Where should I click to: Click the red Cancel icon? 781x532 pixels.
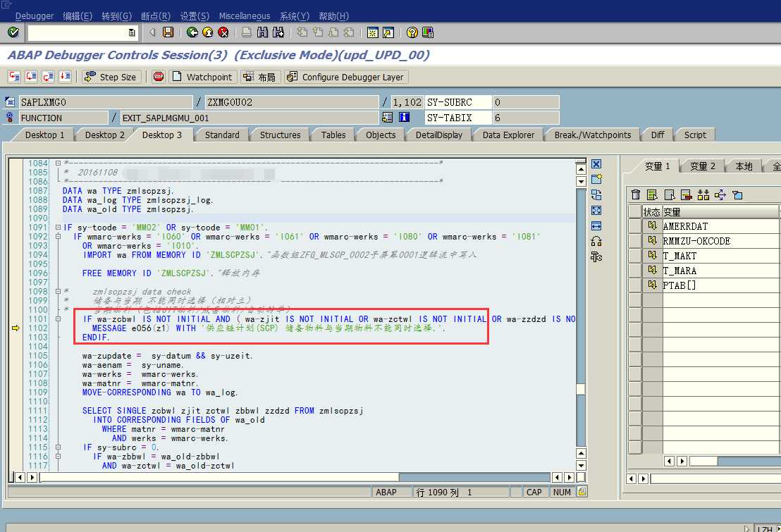pyautogui.click(x=223, y=32)
